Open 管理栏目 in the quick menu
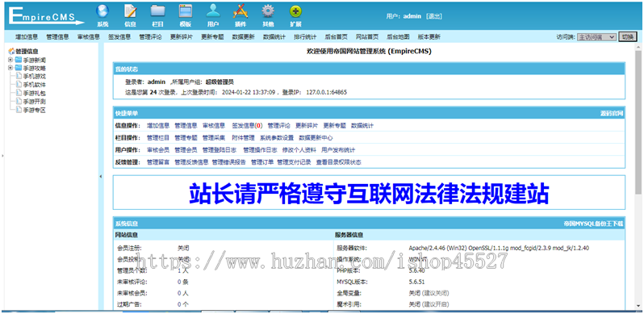Image resolution: width=644 pixels, height=314 pixels. coord(158,138)
